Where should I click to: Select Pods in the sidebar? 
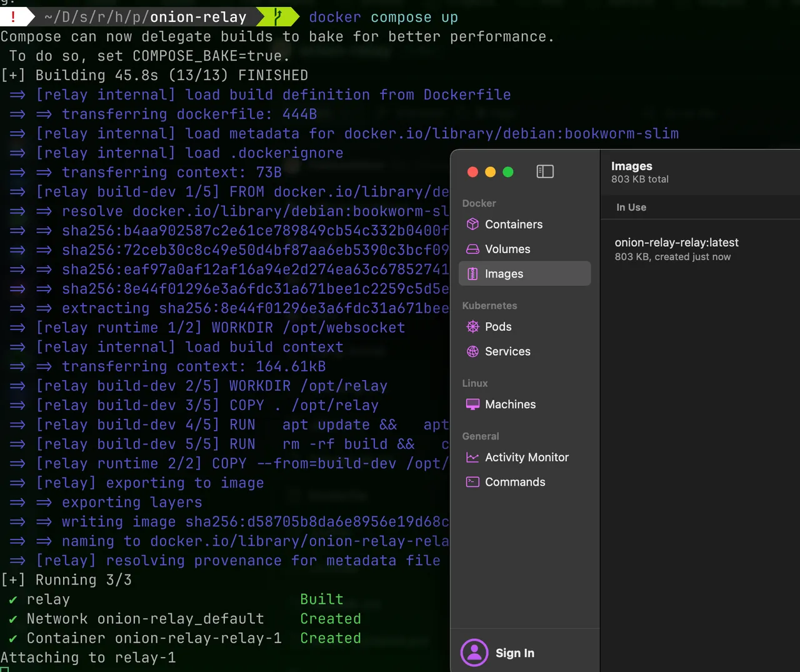498,327
